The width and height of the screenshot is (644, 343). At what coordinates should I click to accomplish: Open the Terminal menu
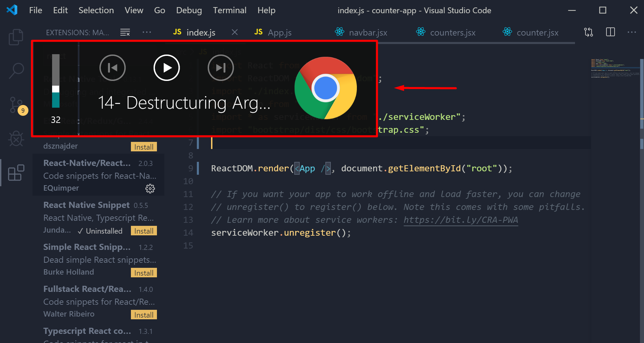230,10
